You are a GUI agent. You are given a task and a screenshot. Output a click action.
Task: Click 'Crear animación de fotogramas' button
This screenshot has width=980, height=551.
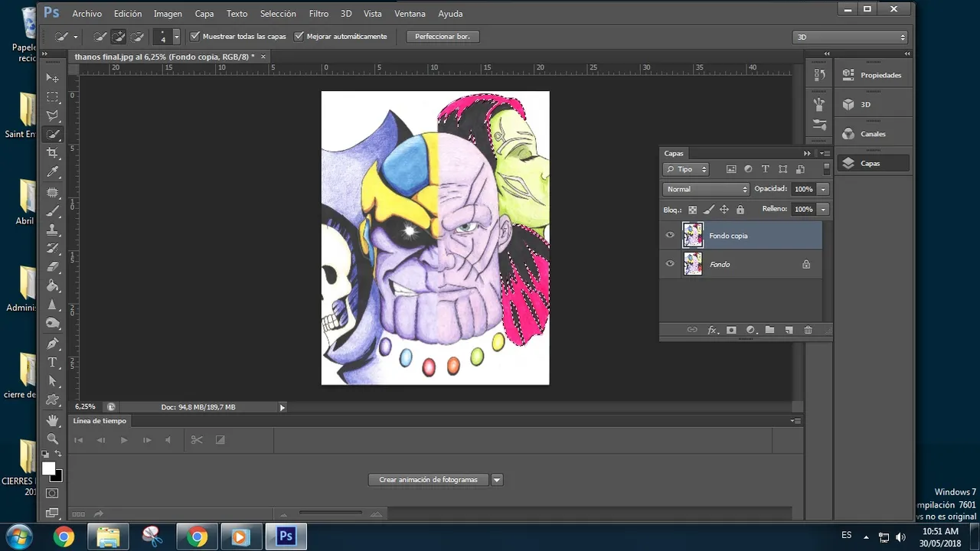point(428,480)
